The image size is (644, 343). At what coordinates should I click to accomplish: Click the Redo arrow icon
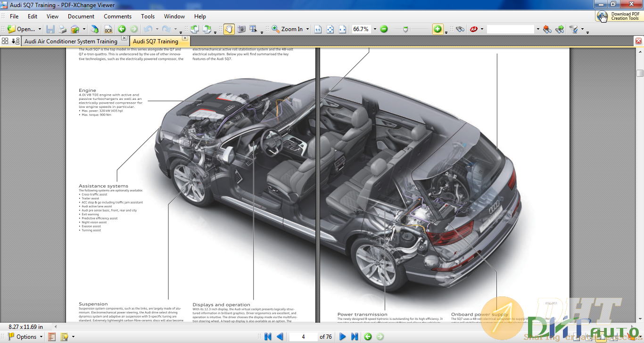(x=166, y=29)
